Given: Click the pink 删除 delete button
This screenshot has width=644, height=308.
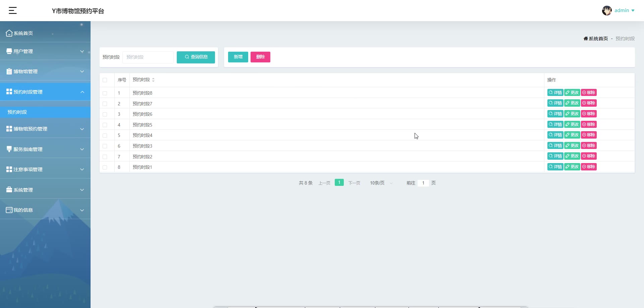Looking at the screenshot, I should (260, 57).
